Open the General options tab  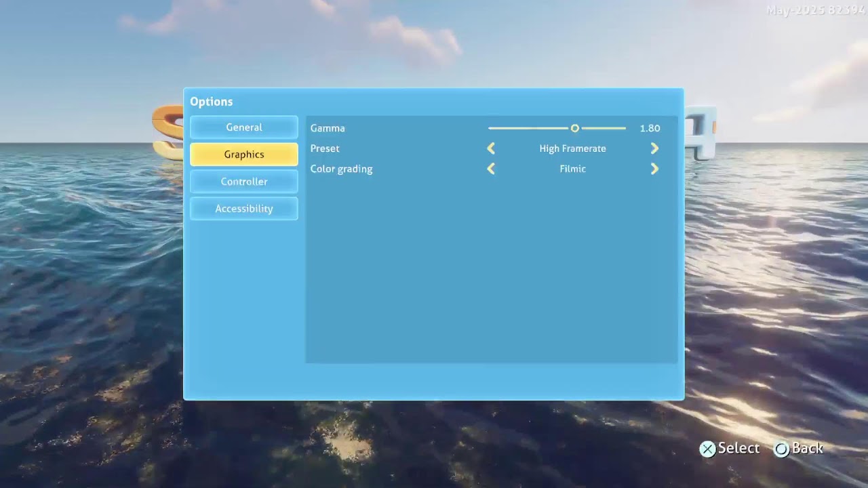244,127
